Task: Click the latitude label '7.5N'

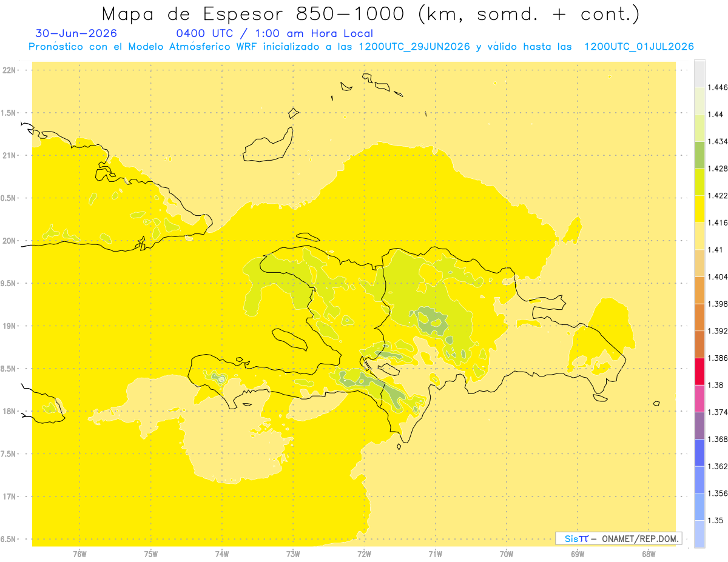Action: click(x=9, y=454)
